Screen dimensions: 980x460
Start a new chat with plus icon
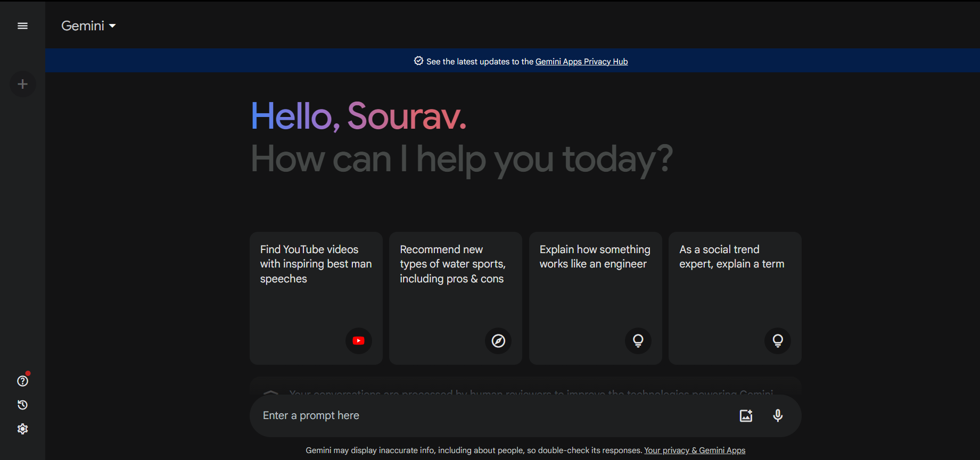pyautogui.click(x=22, y=84)
